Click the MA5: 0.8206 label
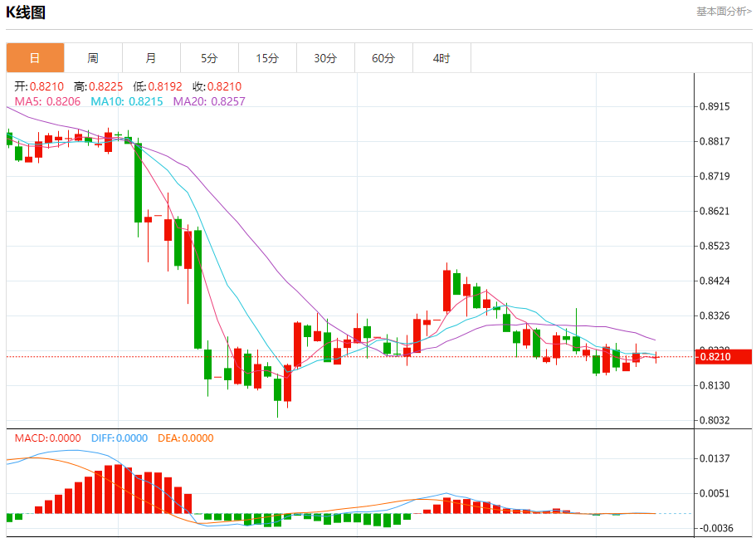Screen dimensions: 756x538 click(x=48, y=101)
